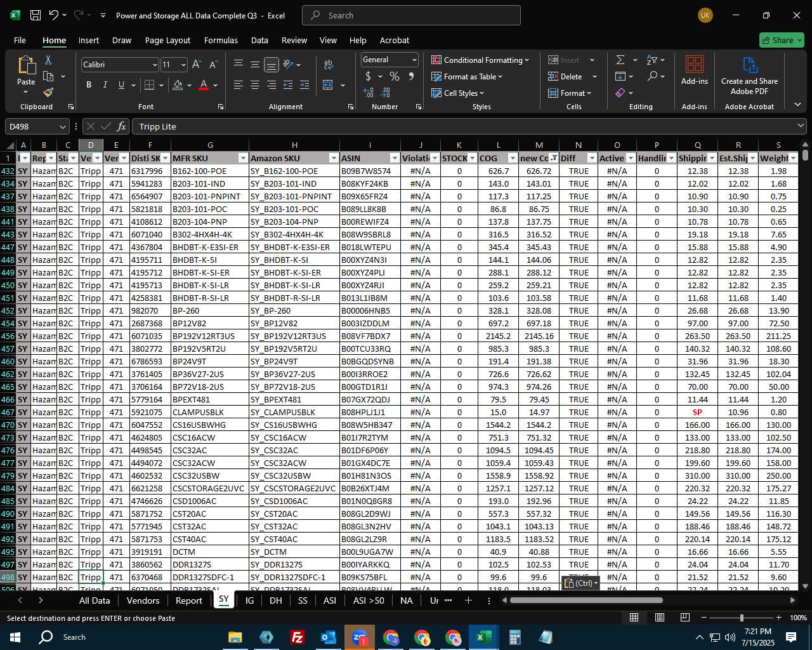Screen dimensions: 812x650
Task: Open the General number format dropdown
Action: tap(414, 60)
